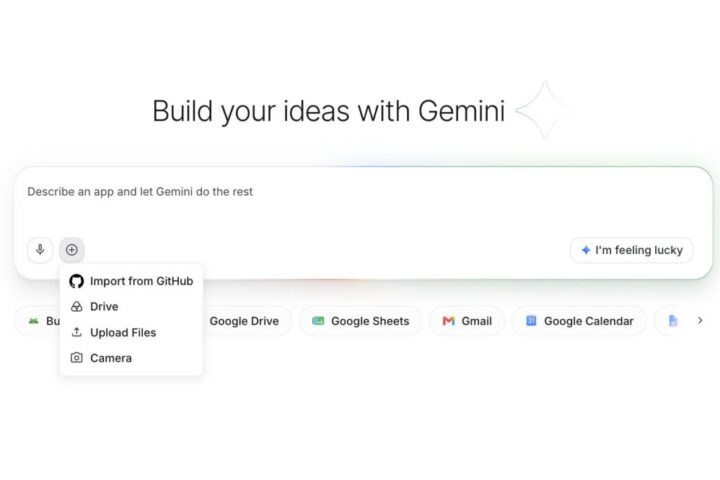Viewport: 720px width, 480px height.
Task: Click the camera icon in menu
Action: click(76, 358)
